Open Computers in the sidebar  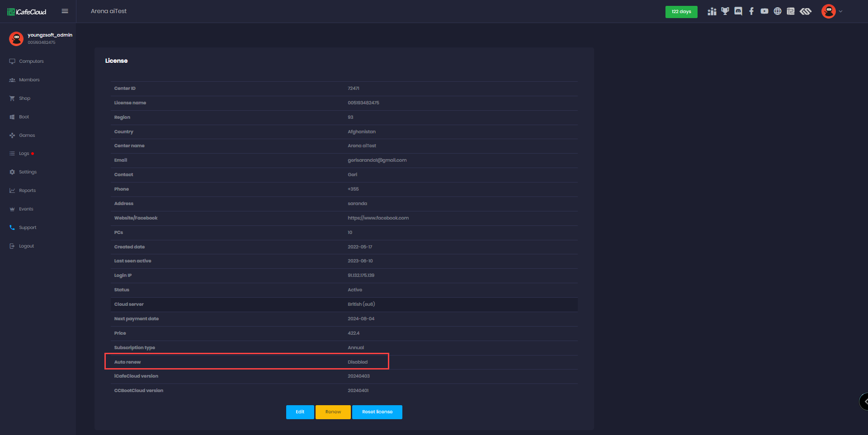point(31,61)
